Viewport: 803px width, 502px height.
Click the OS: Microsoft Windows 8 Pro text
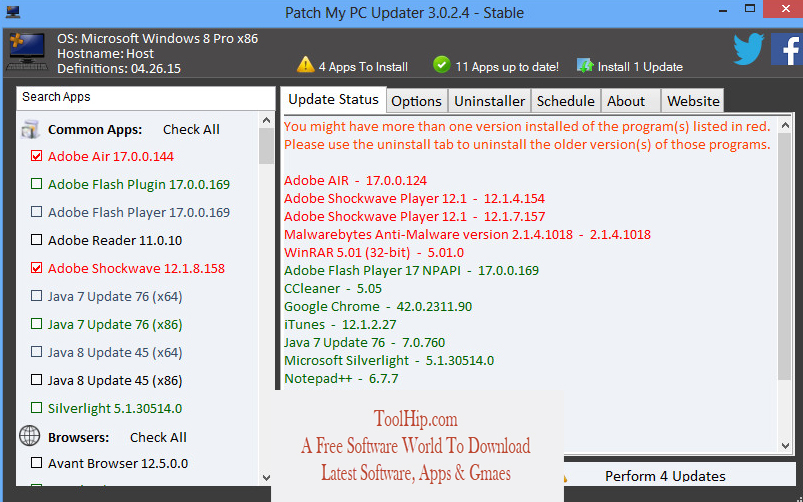(157, 38)
